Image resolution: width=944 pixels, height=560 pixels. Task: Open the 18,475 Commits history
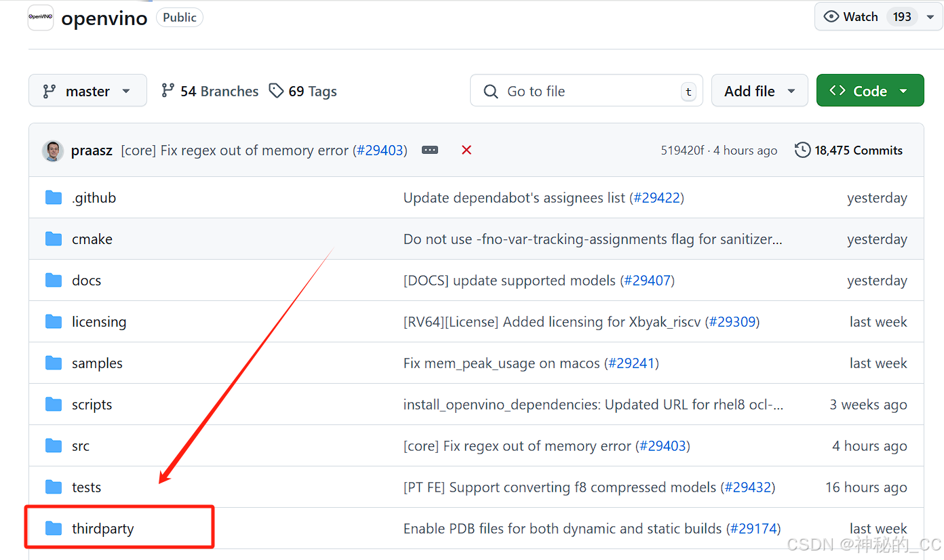tap(849, 151)
